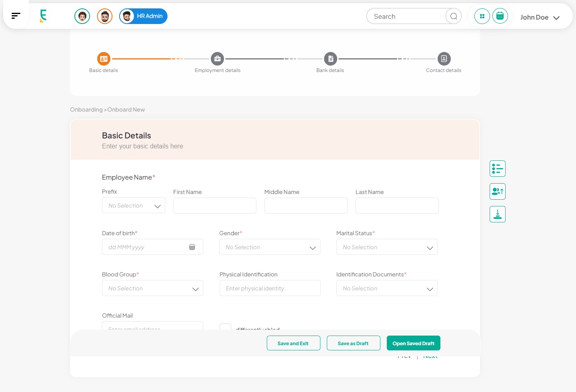Switch to HR Admin role
The image size is (576, 392).
[143, 16]
